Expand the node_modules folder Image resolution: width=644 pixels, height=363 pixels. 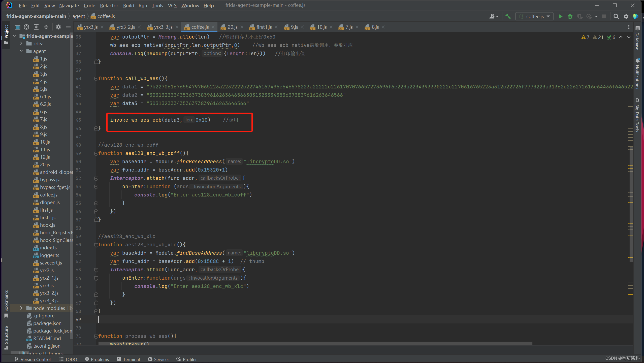(19, 308)
